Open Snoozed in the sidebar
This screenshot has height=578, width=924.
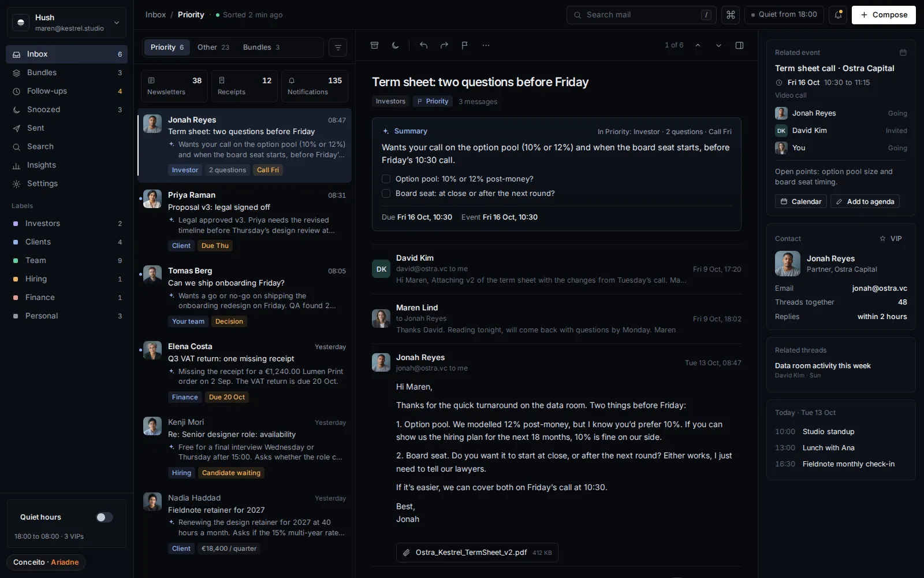click(66, 110)
